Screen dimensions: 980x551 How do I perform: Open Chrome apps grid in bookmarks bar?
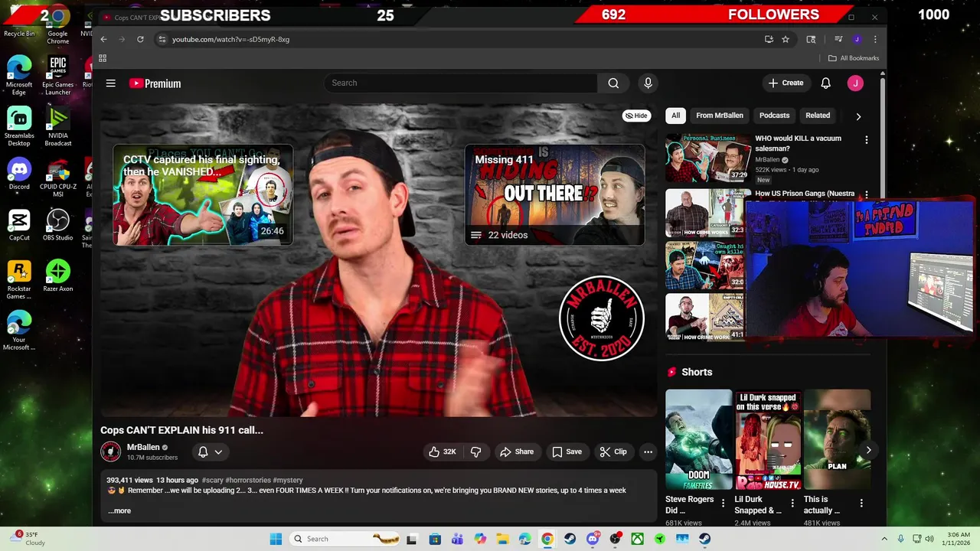(x=103, y=58)
